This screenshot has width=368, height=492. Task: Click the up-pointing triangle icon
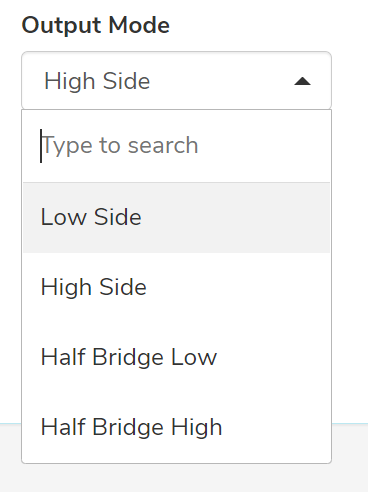[302, 82]
